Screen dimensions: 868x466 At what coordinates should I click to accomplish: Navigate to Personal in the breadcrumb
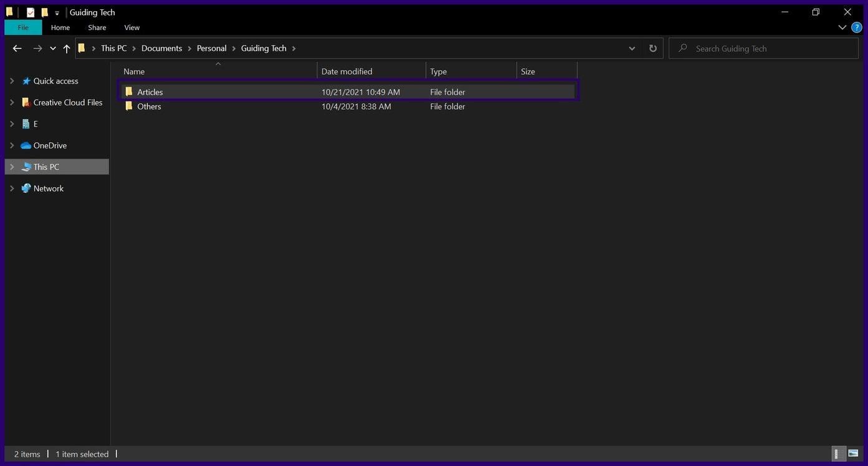coord(211,48)
